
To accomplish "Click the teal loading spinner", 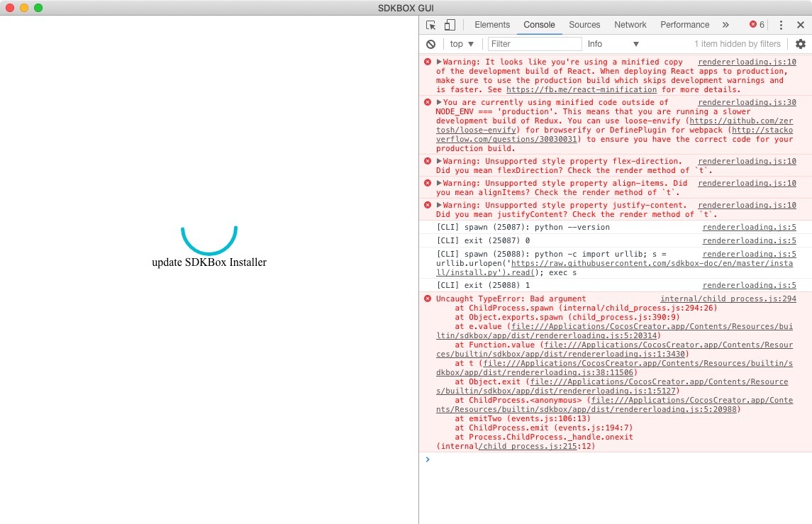I will click(209, 240).
